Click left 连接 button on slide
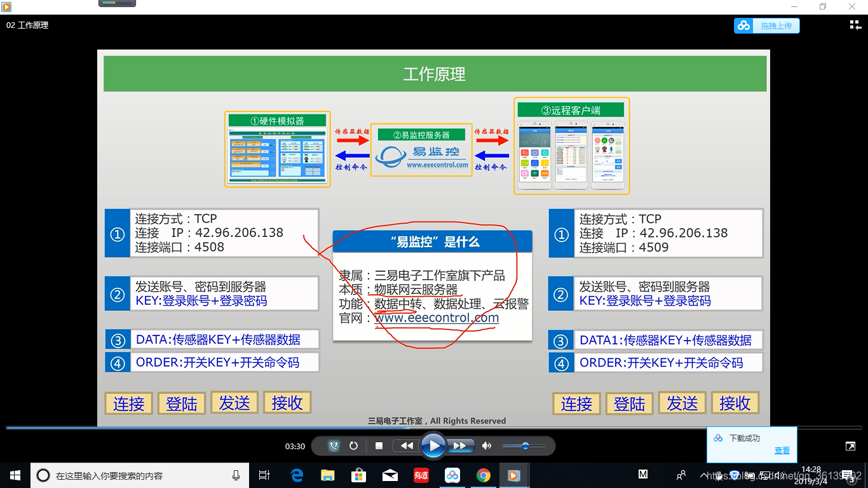Image resolution: width=868 pixels, height=488 pixels. point(129,403)
